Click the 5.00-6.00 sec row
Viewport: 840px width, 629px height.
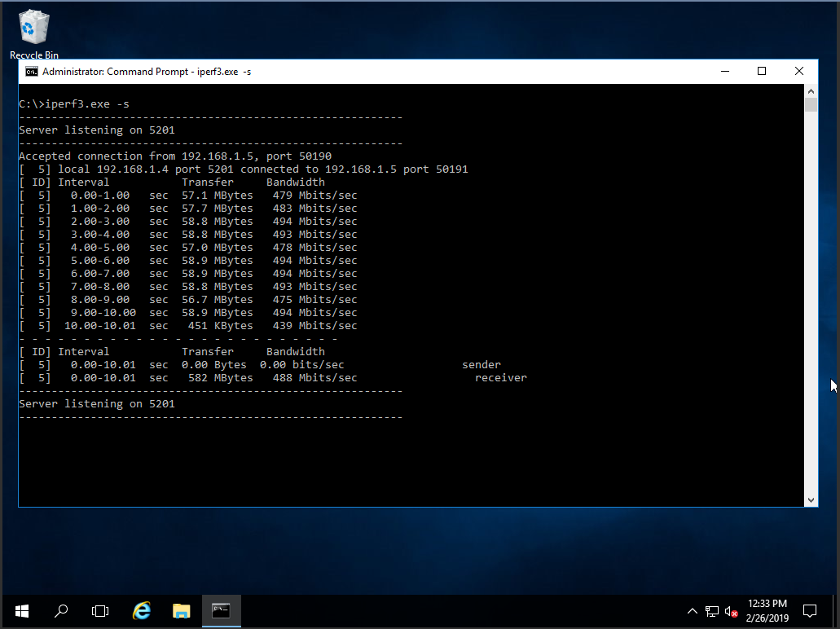click(188, 261)
